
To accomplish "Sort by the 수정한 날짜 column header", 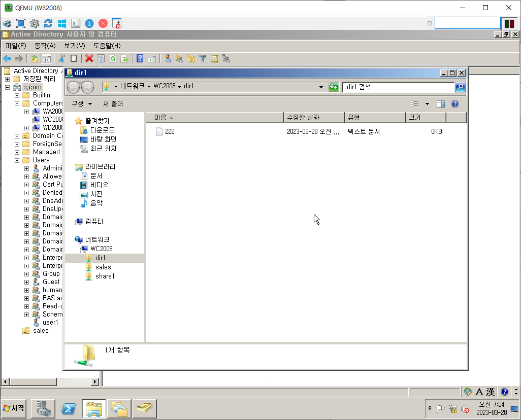I will click(x=314, y=117).
